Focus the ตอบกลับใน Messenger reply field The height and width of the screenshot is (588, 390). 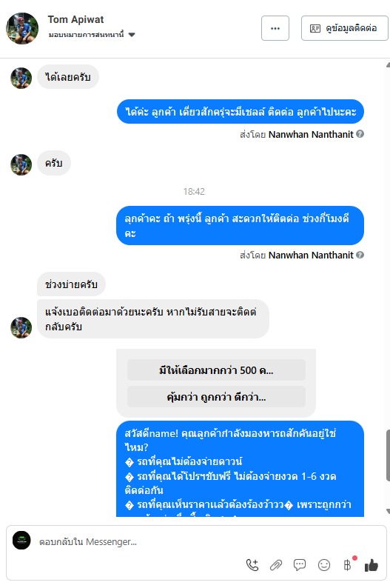coord(138,542)
